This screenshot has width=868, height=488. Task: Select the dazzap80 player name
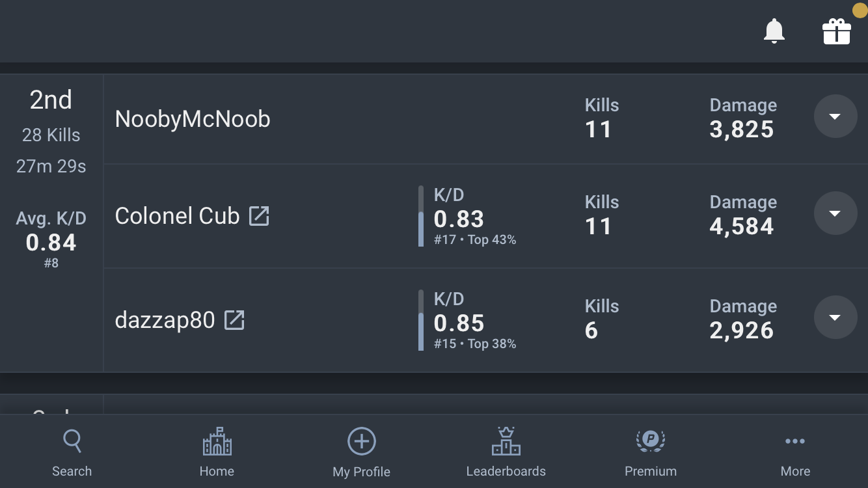tap(165, 320)
